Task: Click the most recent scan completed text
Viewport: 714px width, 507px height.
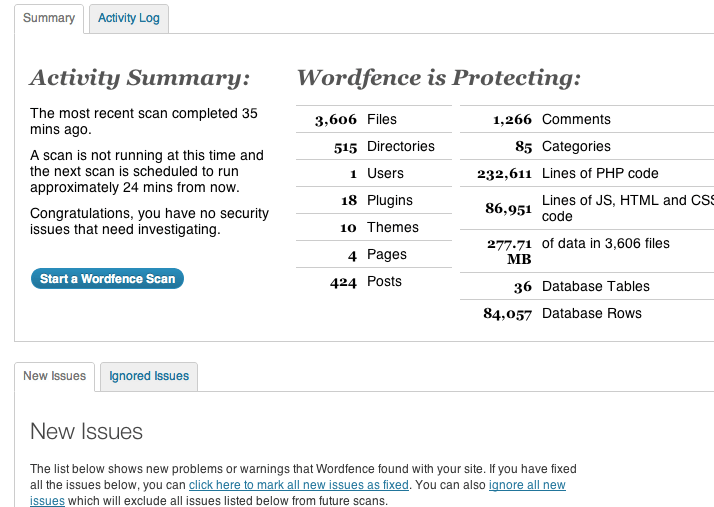Action: pos(144,121)
